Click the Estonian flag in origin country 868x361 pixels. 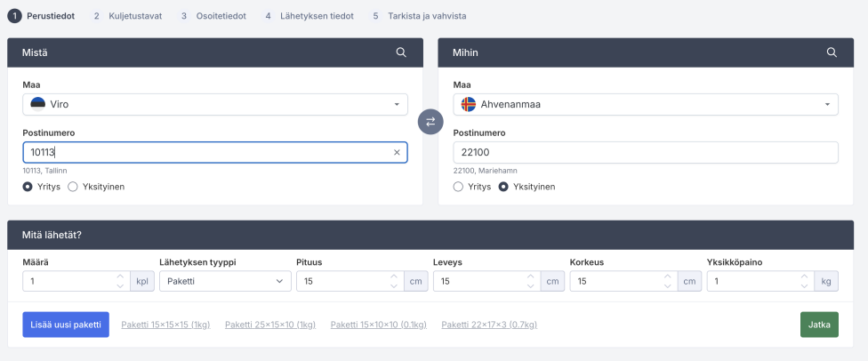click(37, 104)
